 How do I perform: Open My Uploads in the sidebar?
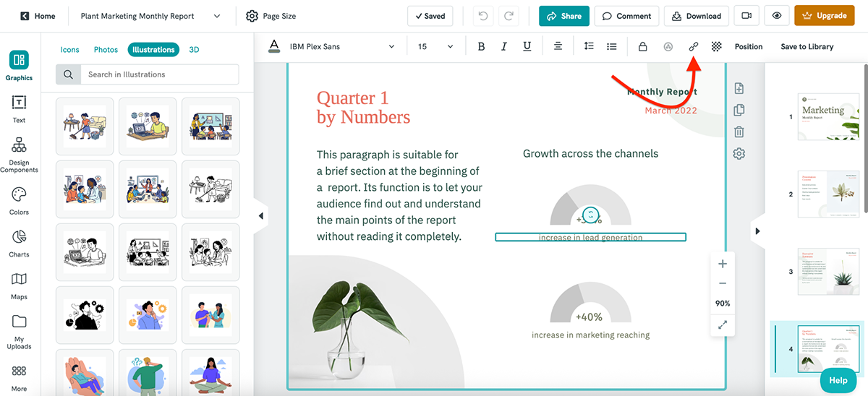pos(19,332)
